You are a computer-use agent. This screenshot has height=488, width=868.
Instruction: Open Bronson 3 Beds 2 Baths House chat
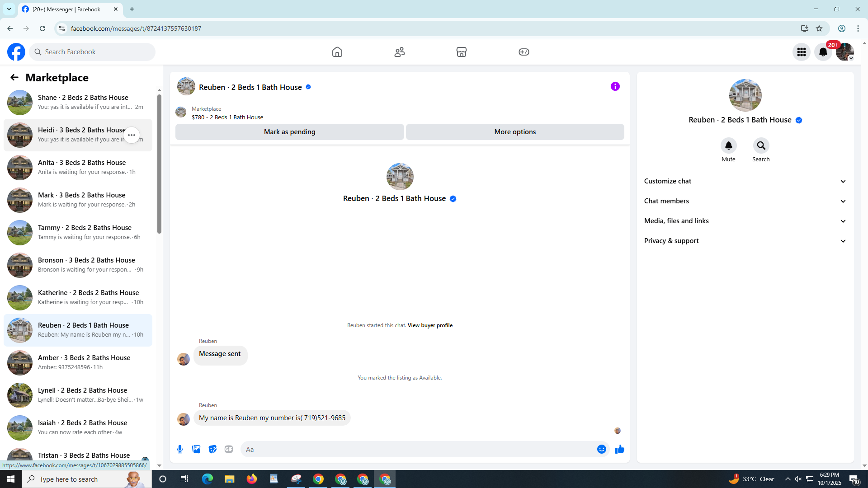(x=78, y=265)
